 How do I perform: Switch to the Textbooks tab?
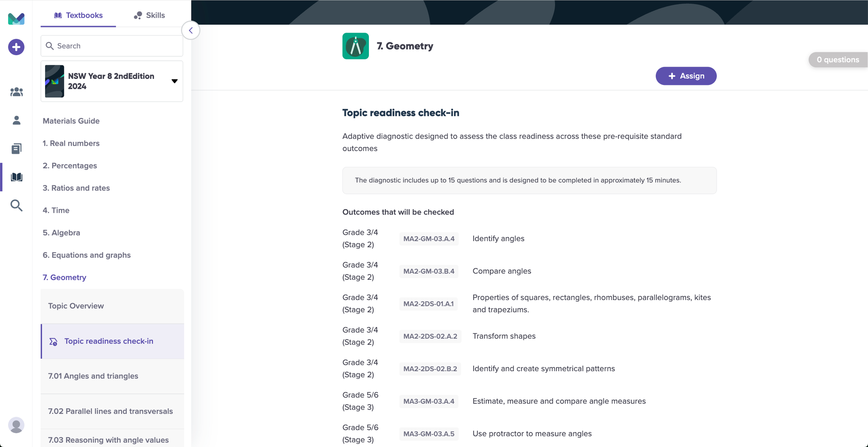pyautogui.click(x=79, y=15)
